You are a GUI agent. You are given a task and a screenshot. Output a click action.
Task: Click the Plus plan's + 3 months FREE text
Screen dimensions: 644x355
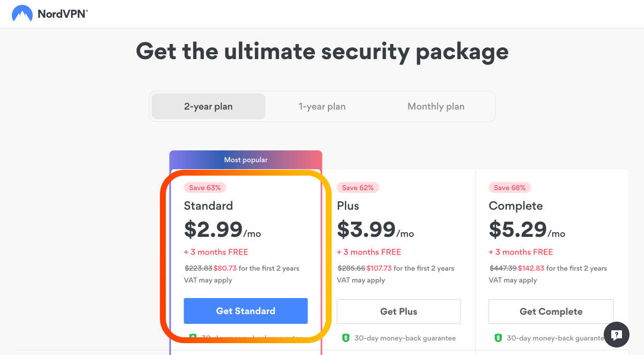[x=369, y=252]
